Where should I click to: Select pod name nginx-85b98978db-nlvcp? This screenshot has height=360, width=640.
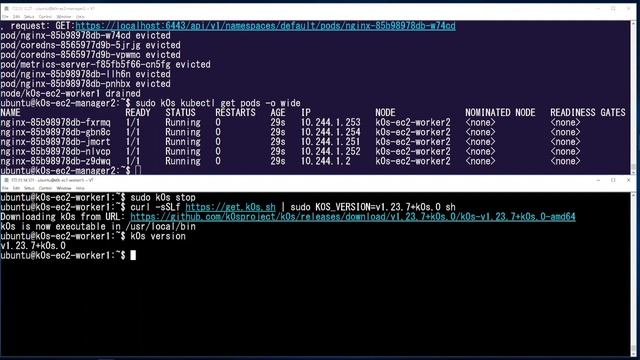tap(56, 151)
